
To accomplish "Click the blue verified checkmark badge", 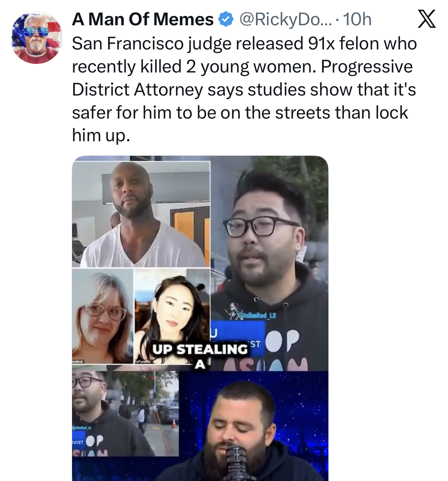I will pos(226,19).
